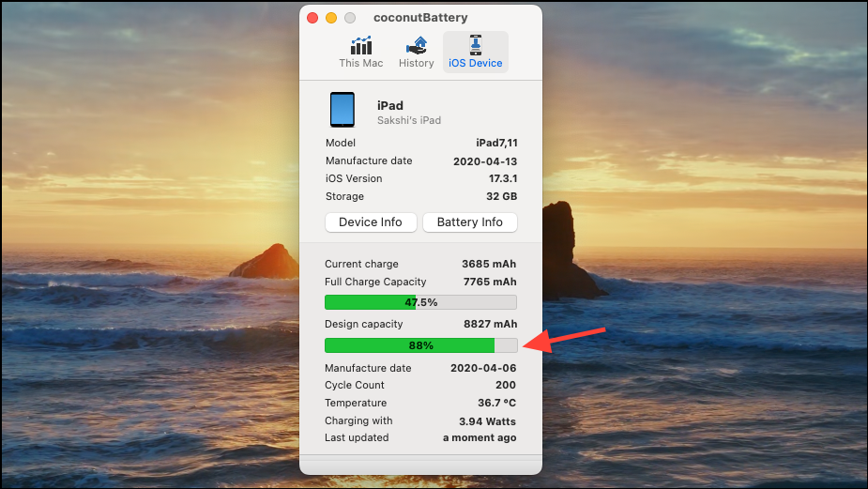Select the Cycle Count label
Viewport: 868px width, 489px height.
(355, 385)
